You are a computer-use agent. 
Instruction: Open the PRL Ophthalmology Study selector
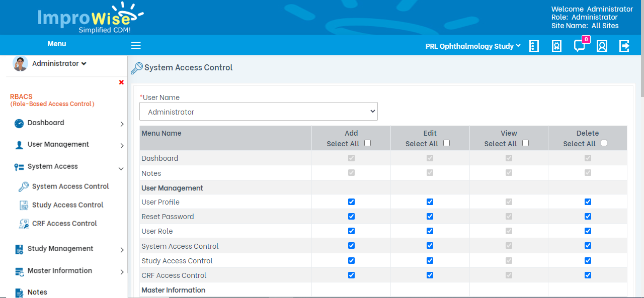[472, 46]
